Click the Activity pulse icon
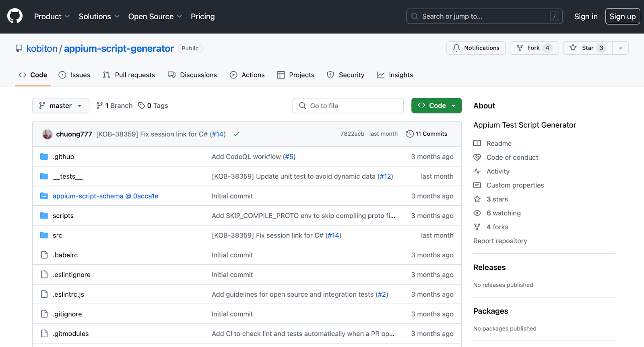The height and width of the screenshot is (347, 644). click(477, 171)
